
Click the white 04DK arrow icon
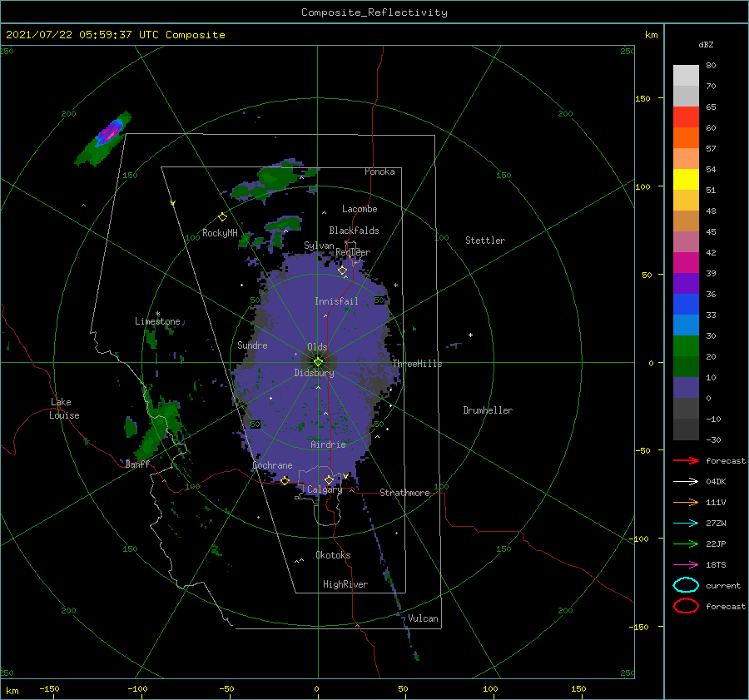pos(686,482)
